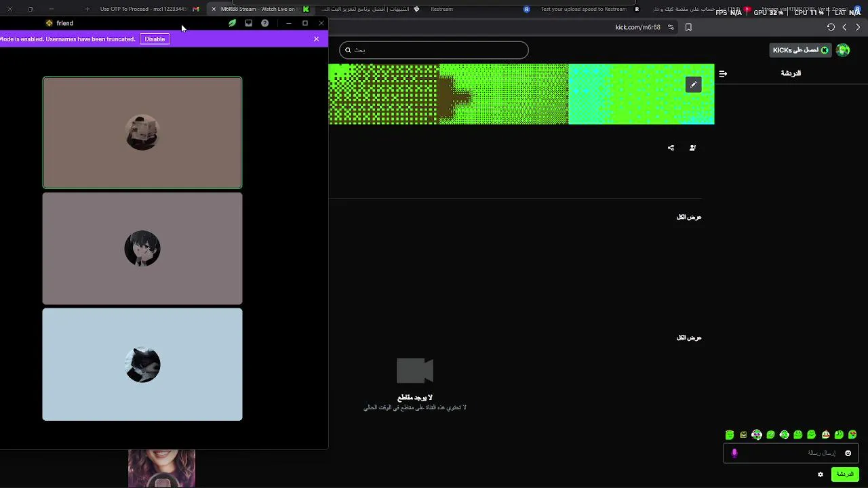Go forward using the browser forward arrow
Viewport: 868px width, 488px height.
pyautogui.click(x=858, y=27)
